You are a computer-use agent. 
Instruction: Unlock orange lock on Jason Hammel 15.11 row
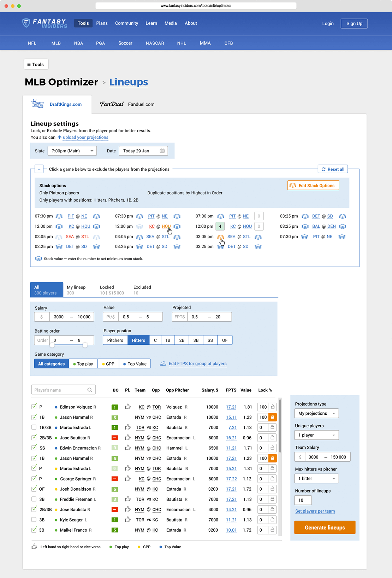click(x=273, y=417)
